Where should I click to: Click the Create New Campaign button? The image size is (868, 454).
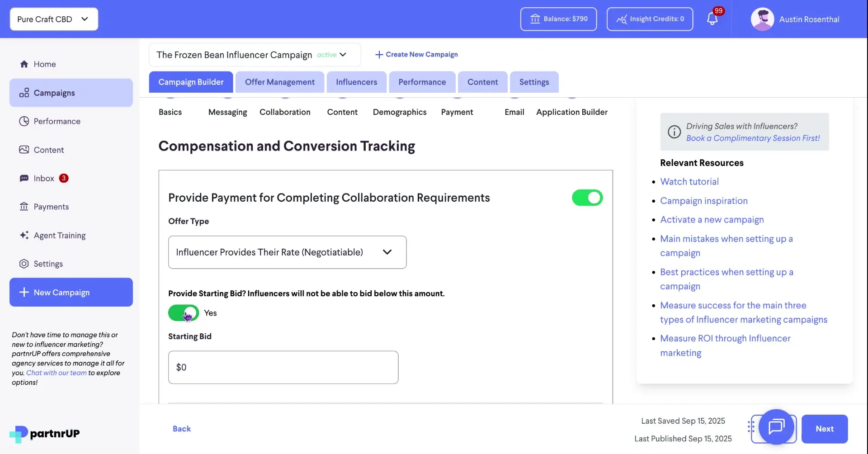(x=416, y=54)
